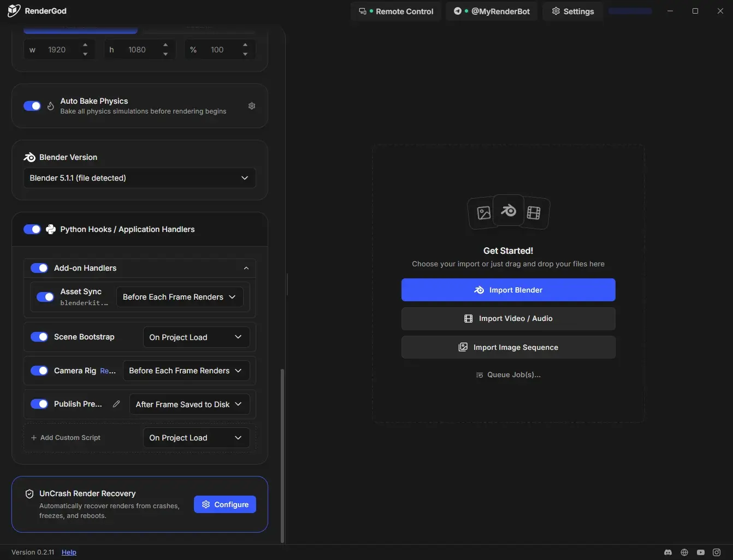
Task: Open Help link in status bar
Action: (x=69, y=552)
